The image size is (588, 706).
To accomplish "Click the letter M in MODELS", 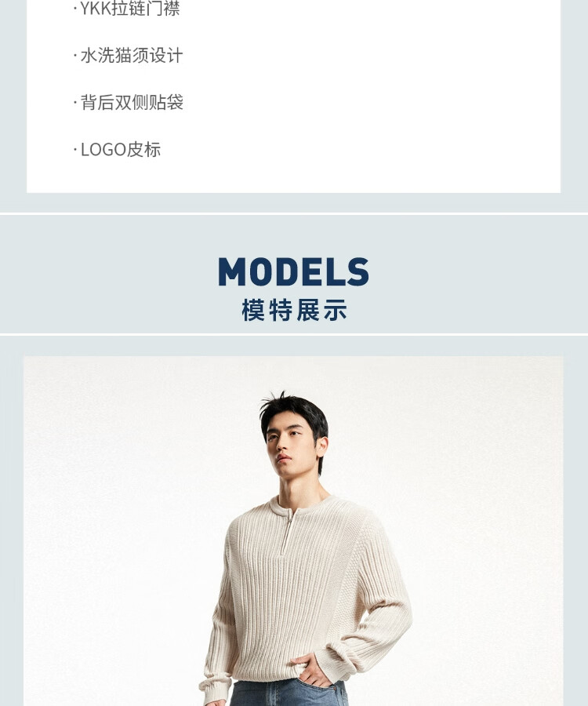I will pyautogui.click(x=231, y=271).
